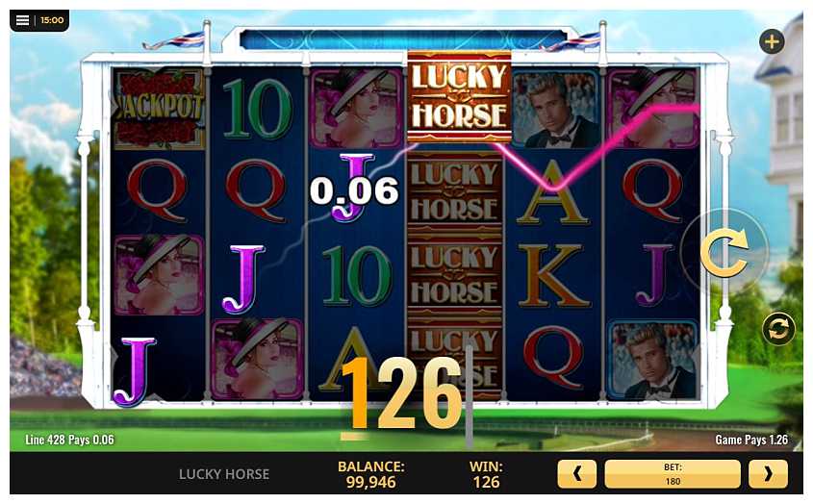Open the hamburger menu icon
Viewport: 813px width, 504px height.
coord(22,20)
